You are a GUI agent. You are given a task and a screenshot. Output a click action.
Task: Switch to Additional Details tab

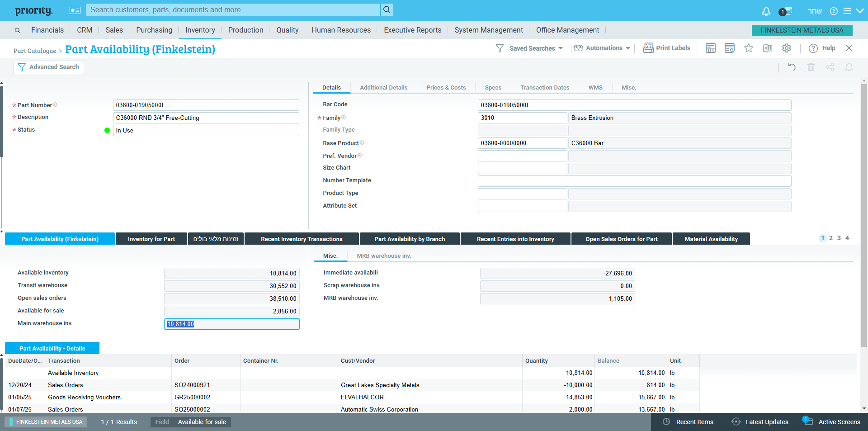click(383, 88)
